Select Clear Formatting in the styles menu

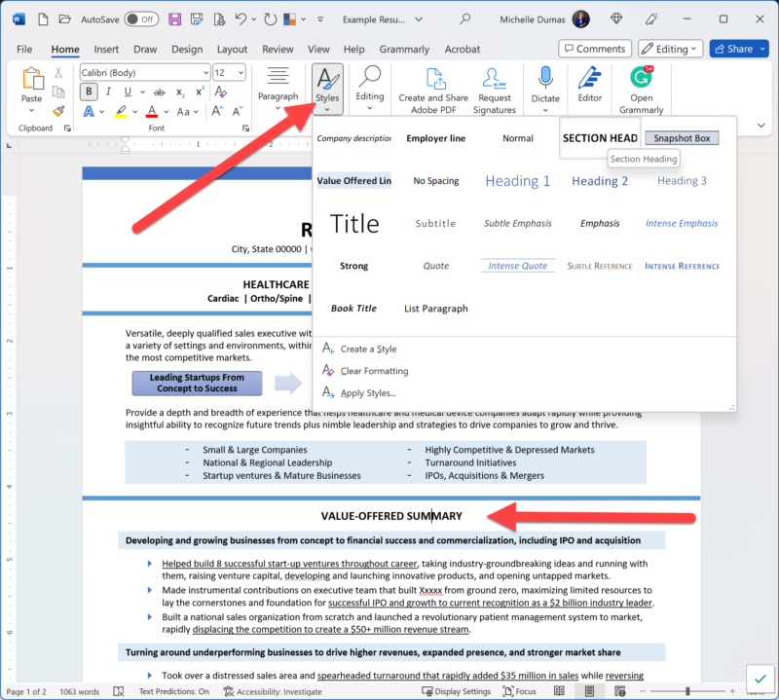point(369,370)
